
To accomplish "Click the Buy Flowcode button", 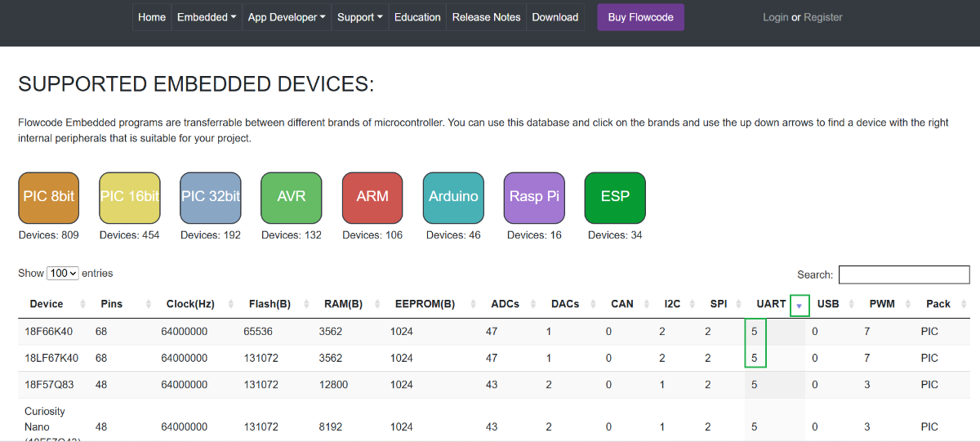I will pos(640,17).
